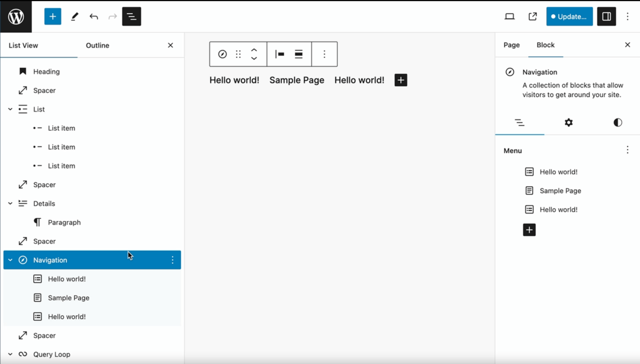
Task: Open the block Settings gear in sidebar
Action: pyautogui.click(x=568, y=122)
